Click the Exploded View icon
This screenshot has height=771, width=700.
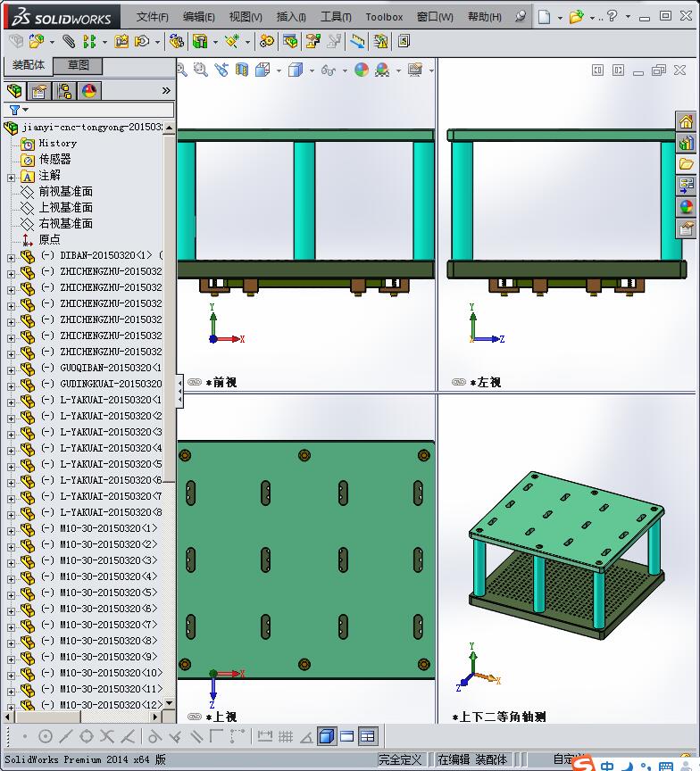pos(312,41)
